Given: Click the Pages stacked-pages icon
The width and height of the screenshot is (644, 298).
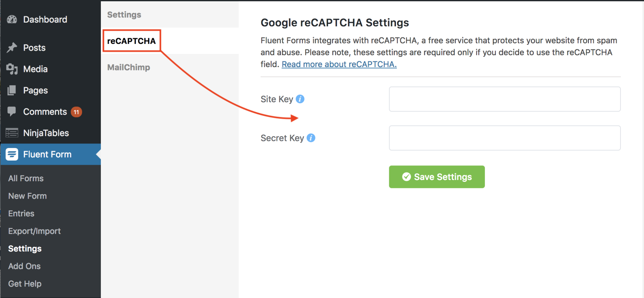Looking at the screenshot, I should 12,90.
